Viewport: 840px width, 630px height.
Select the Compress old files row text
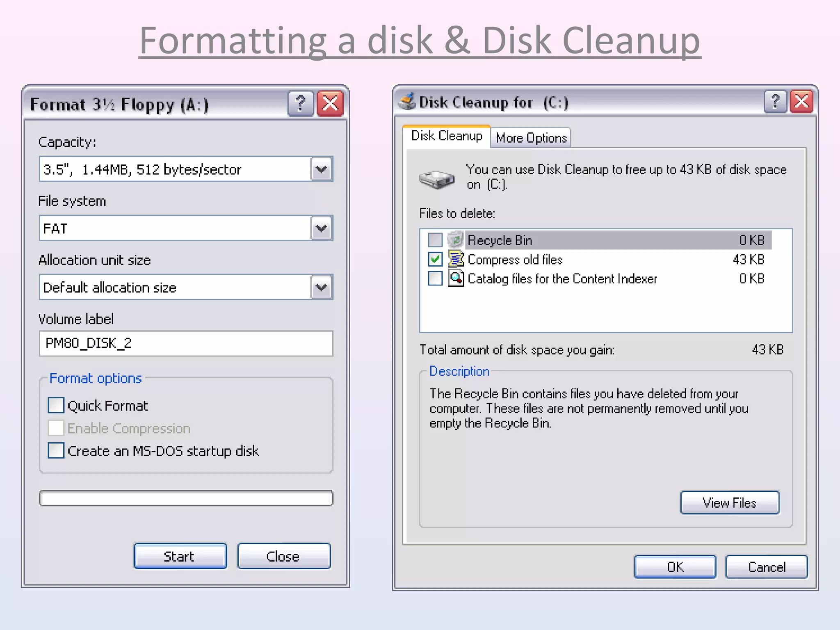(515, 260)
